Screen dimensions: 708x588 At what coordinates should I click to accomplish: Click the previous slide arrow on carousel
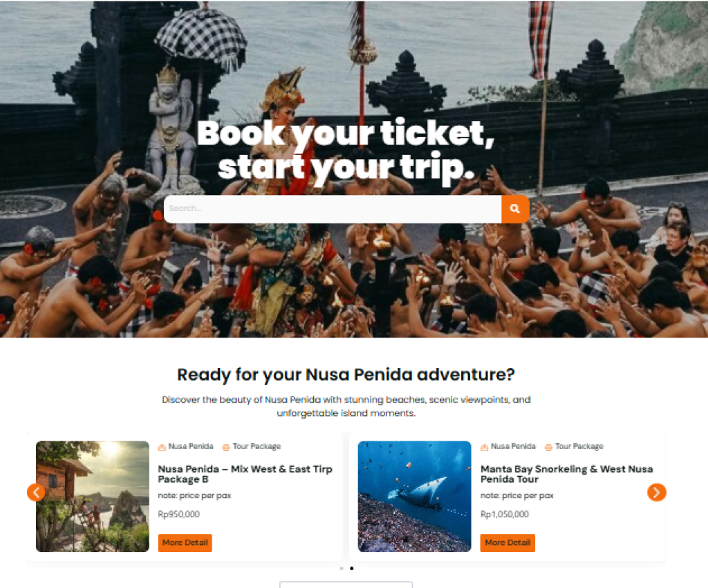(x=36, y=493)
